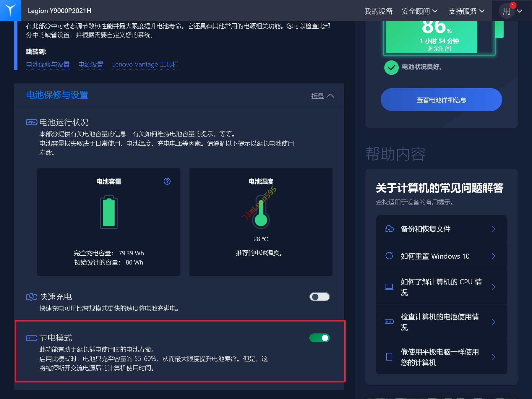
Task: Click the cloud backup and restore icon
Action: coord(389,229)
